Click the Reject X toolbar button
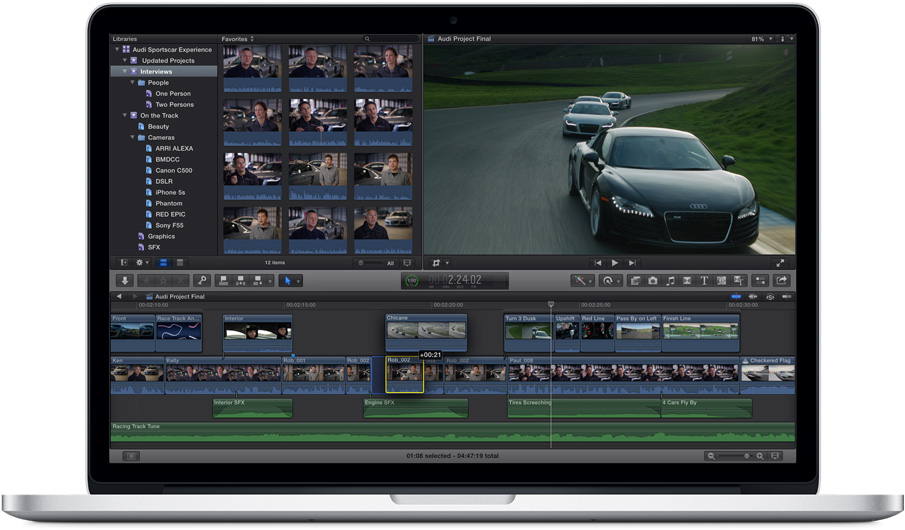The height and width of the screenshot is (530, 905). click(181, 281)
